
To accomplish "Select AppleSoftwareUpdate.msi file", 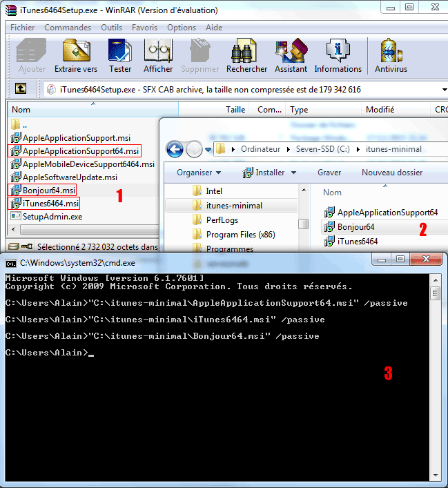I will coord(64,177).
